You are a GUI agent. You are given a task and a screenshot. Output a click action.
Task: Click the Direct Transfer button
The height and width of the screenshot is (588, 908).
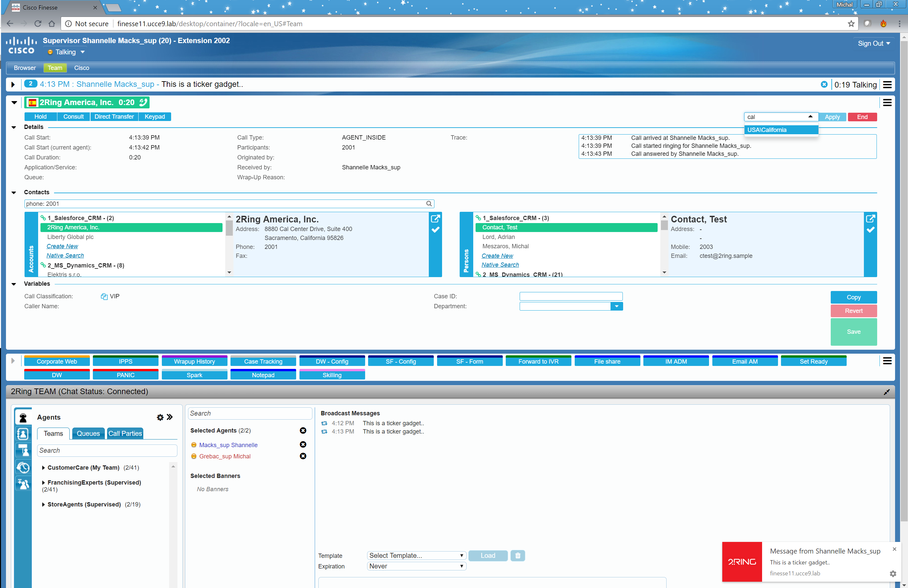tap(114, 117)
